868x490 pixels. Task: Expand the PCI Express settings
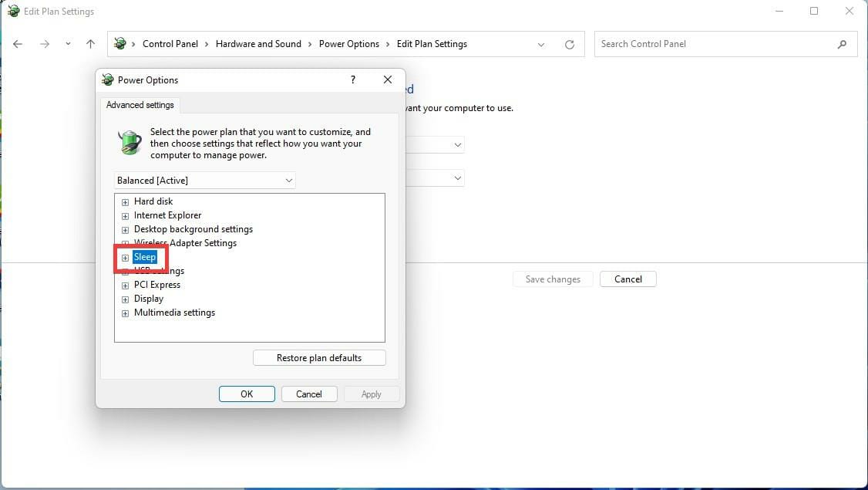pyautogui.click(x=125, y=285)
